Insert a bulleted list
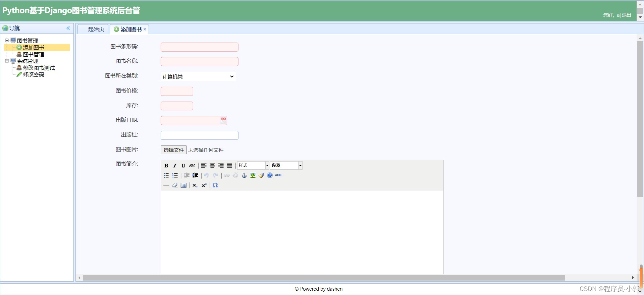Viewport: 644px width, 295px height. coord(166,175)
